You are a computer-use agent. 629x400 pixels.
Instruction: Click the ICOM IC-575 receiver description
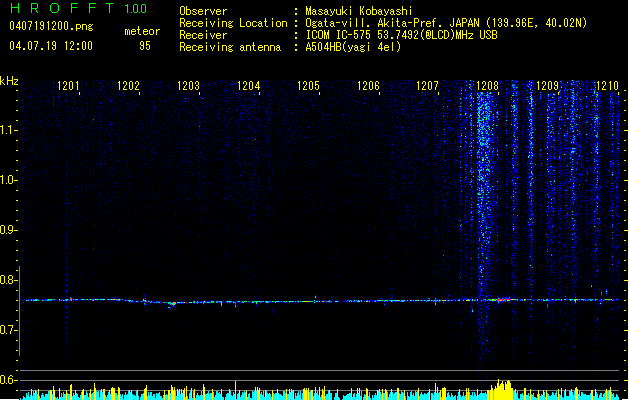point(401,35)
